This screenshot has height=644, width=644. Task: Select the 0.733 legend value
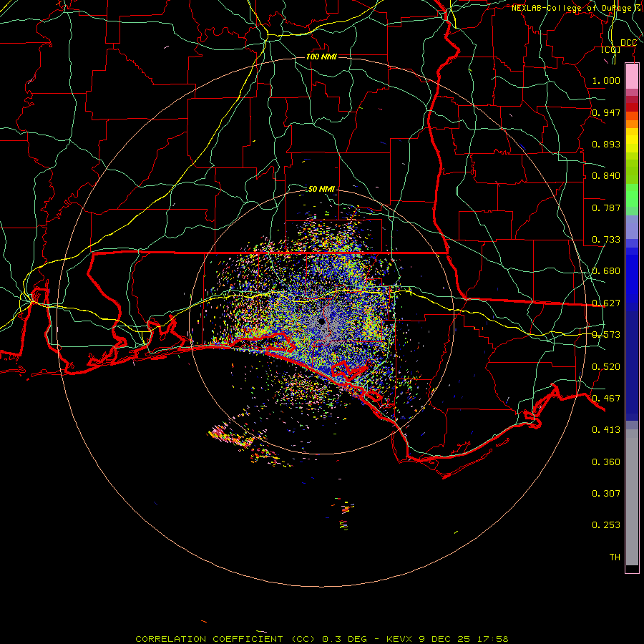[x=606, y=240]
